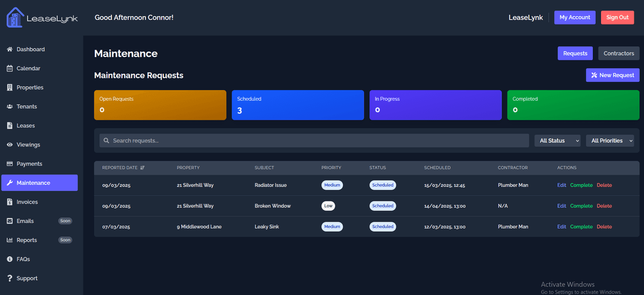The width and height of the screenshot is (644, 295).
Task: Open the All Status dropdown
Action: 558,141
